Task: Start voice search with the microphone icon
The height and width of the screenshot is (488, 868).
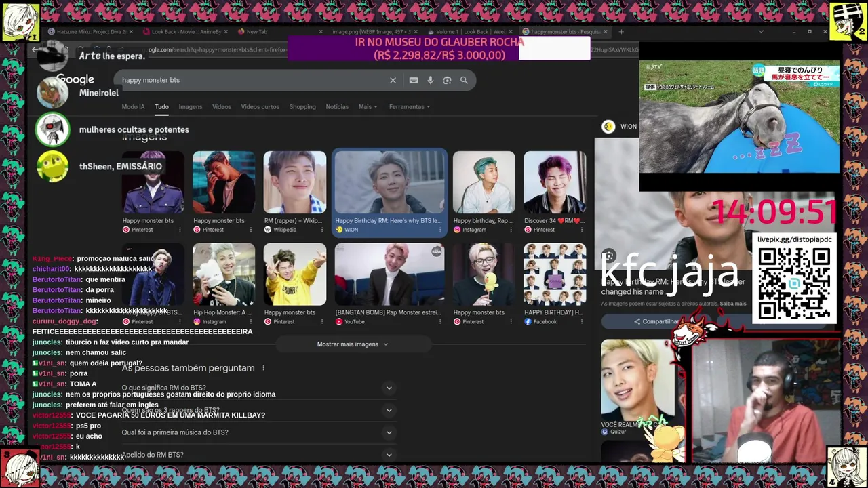Action: tap(430, 80)
